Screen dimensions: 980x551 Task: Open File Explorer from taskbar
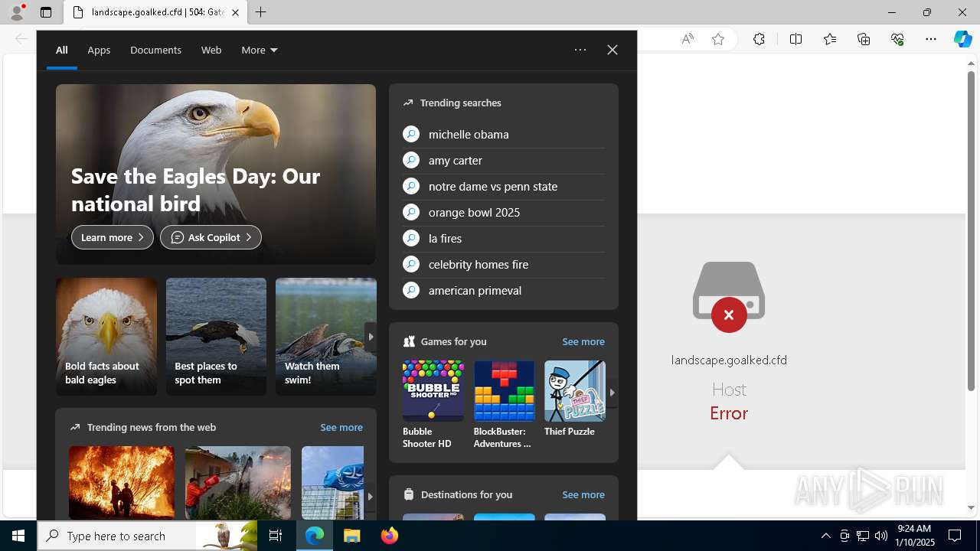pos(351,536)
